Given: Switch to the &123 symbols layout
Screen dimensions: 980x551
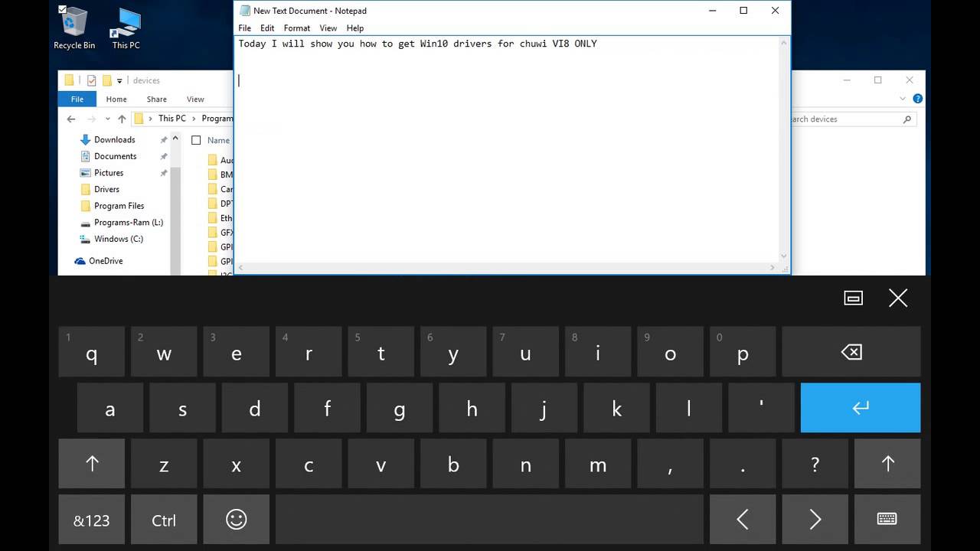Looking at the screenshot, I should pos(92,520).
